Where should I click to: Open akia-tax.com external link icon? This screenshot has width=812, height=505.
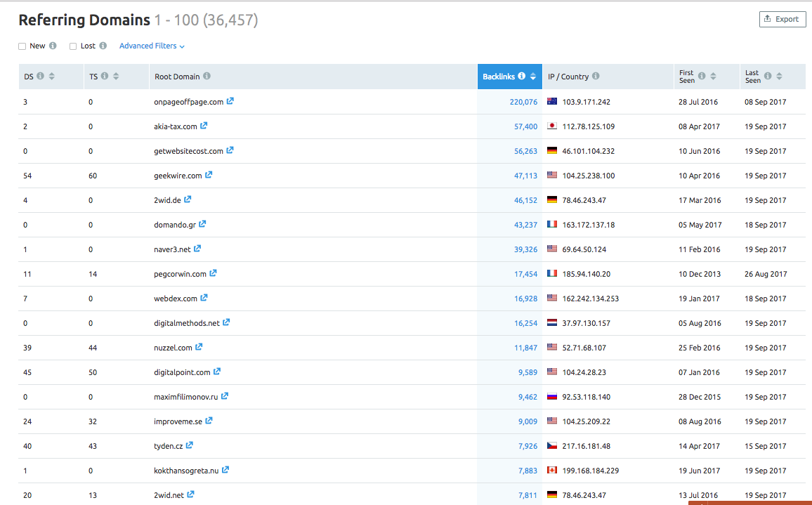[x=204, y=125]
